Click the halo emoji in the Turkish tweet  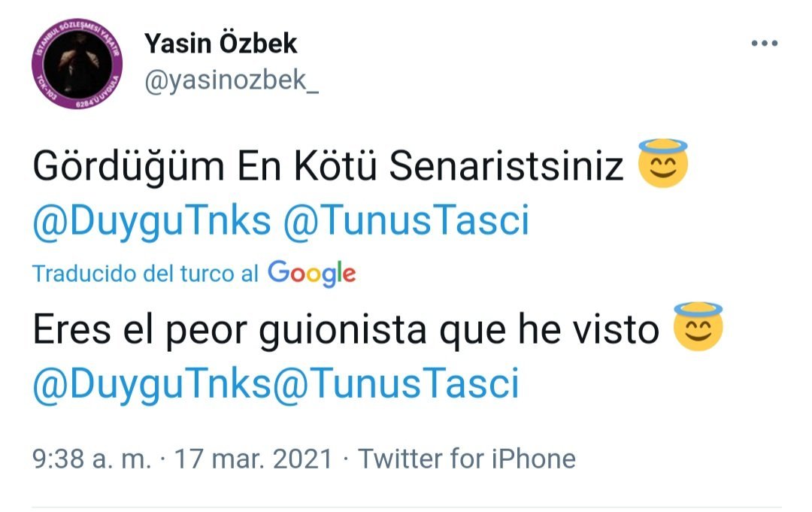click(x=662, y=165)
